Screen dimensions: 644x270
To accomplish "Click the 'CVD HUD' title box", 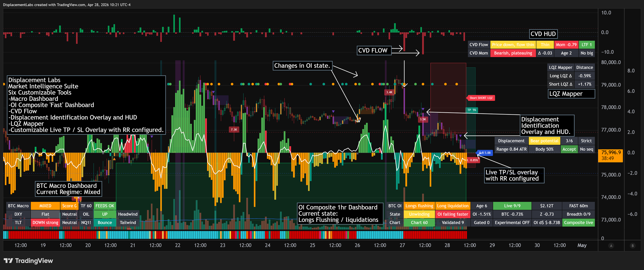I will [x=543, y=34].
